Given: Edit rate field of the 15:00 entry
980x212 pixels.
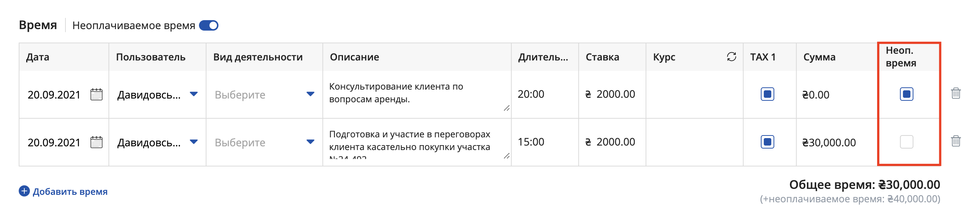Looking at the screenshot, I should pos(612,142).
